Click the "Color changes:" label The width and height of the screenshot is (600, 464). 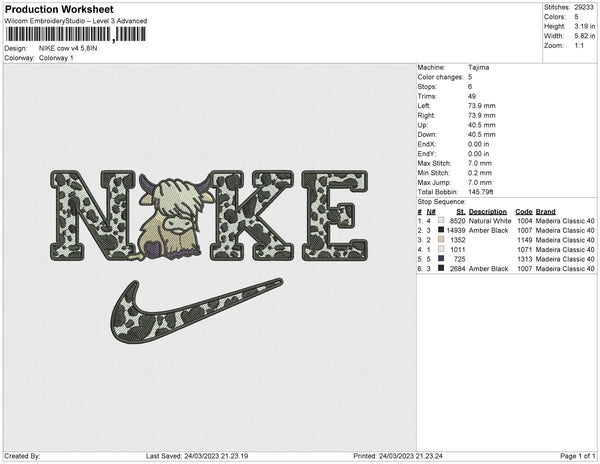click(440, 77)
